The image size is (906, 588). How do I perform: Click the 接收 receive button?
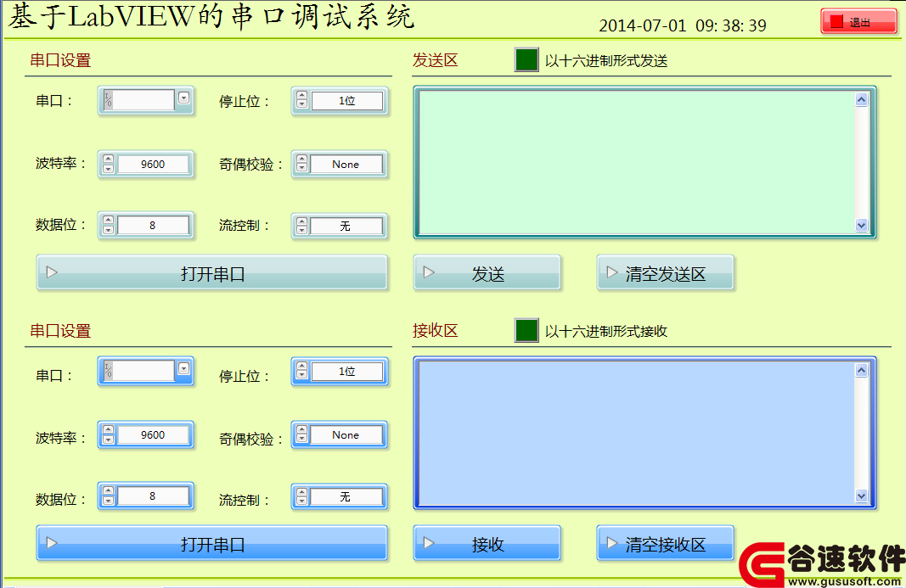point(487,543)
